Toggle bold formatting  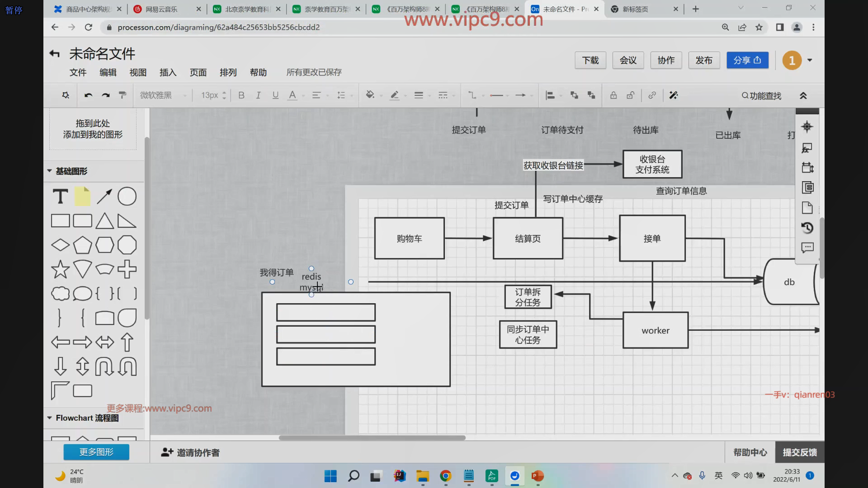point(241,95)
